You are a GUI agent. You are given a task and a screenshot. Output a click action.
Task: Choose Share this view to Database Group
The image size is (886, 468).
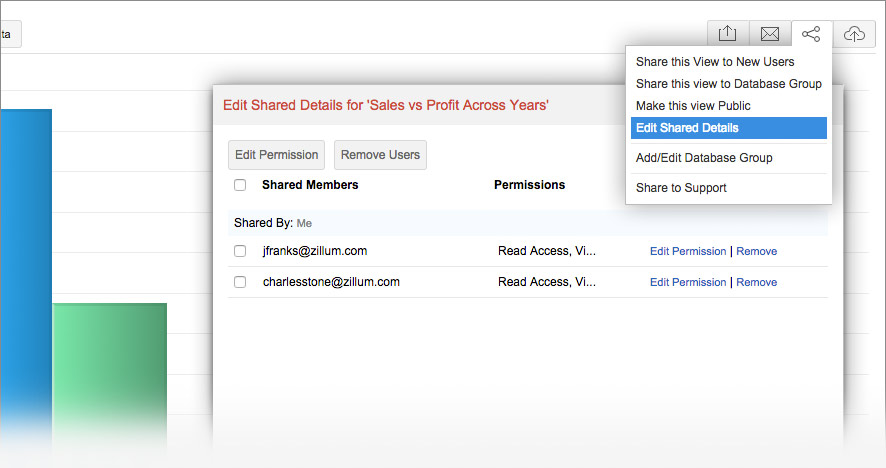728,84
